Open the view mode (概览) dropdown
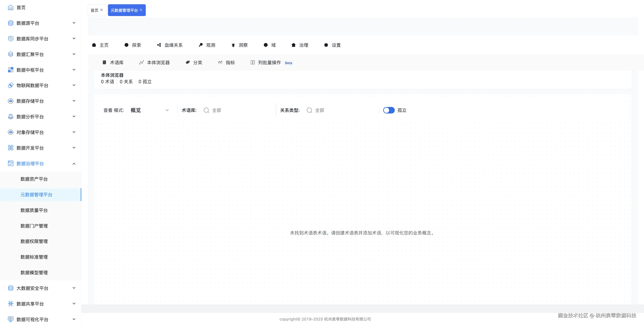Screen dimensions: 644x326 (149, 110)
